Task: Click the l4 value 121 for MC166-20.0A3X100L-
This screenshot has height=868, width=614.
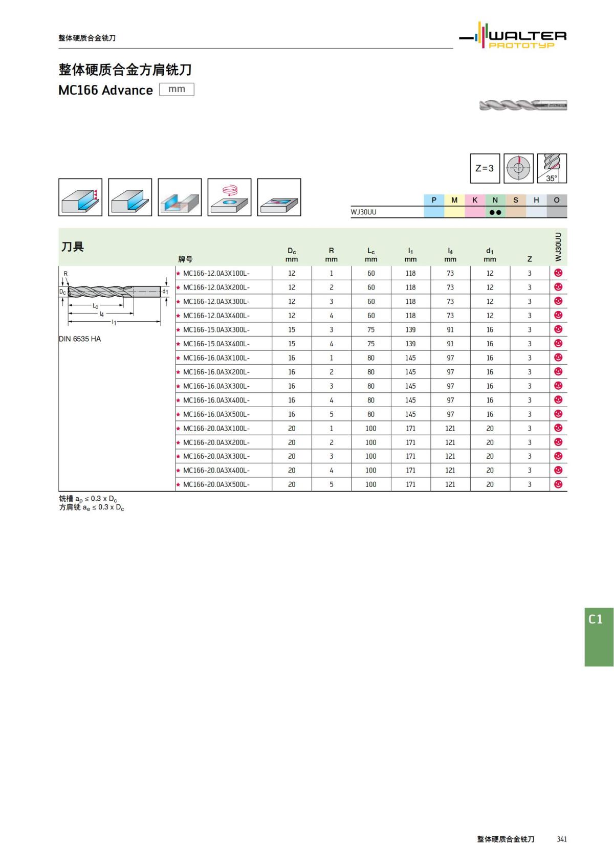Action: point(450,428)
